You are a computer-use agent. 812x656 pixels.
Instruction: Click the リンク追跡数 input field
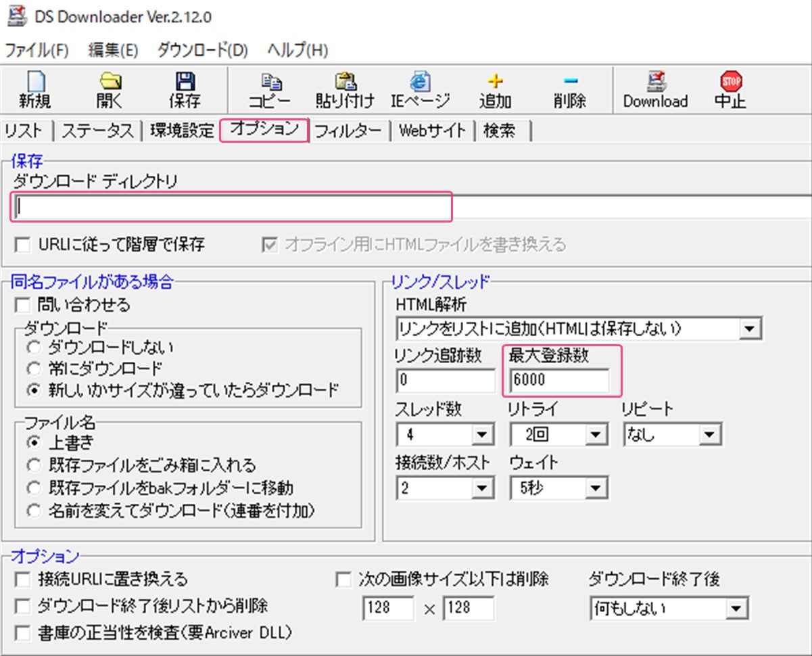446,381
